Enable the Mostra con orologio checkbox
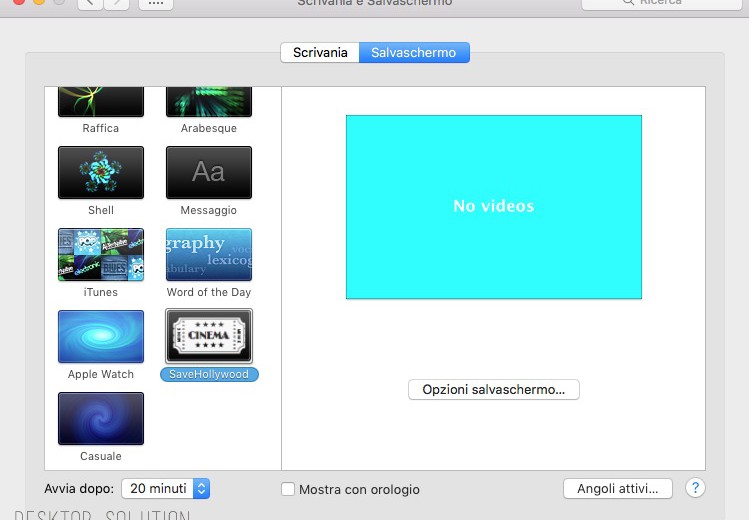Viewport: 749px width, 520px height. (288, 489)
